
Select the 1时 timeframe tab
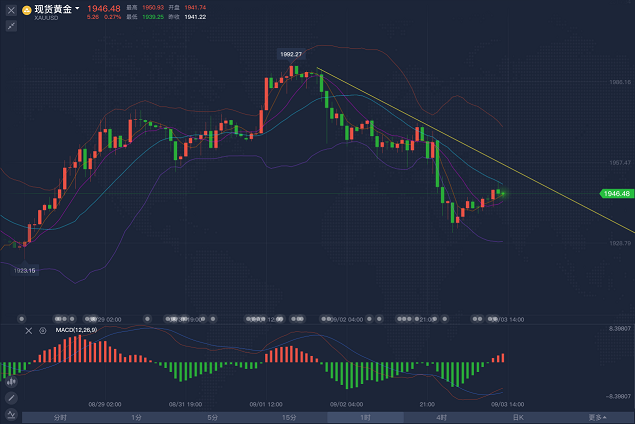365,417
